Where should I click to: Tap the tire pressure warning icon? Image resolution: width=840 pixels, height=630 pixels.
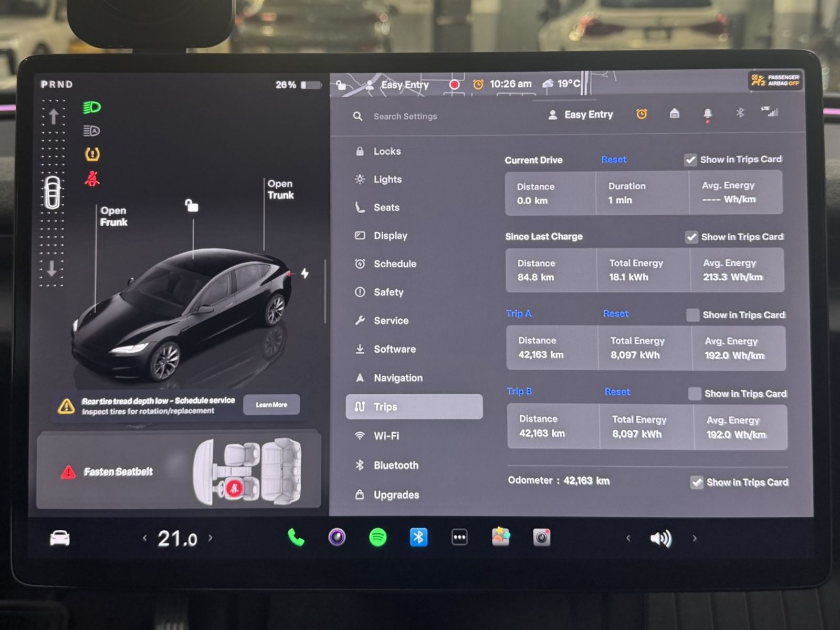(x=92, y=154)
